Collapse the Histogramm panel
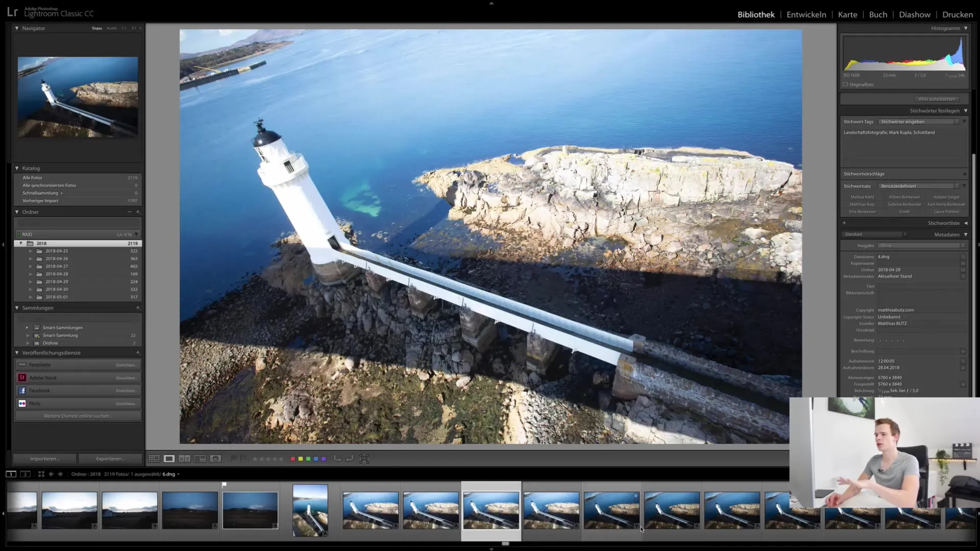Image resolution: width=980 pixels, height=551 pixels. pyautogui.click(x=966, y=28)
